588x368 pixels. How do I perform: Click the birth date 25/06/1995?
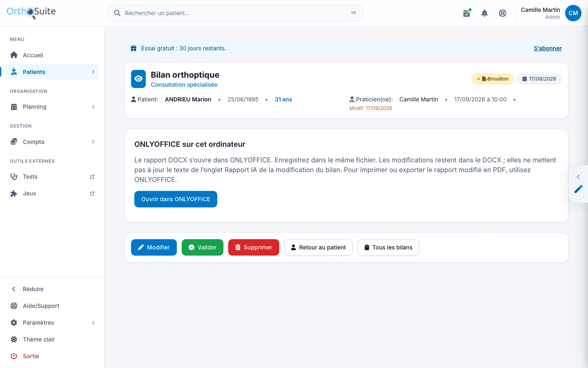[243, 99]
